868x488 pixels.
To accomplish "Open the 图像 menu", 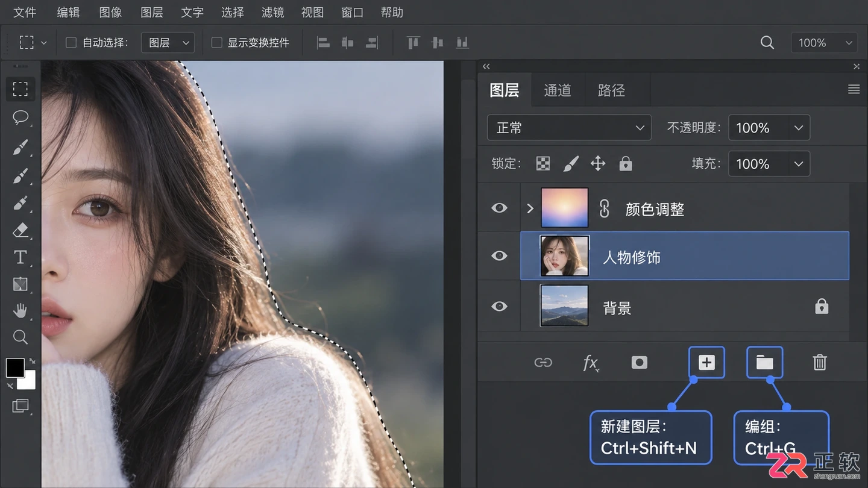I will click(x=110, y=12).
